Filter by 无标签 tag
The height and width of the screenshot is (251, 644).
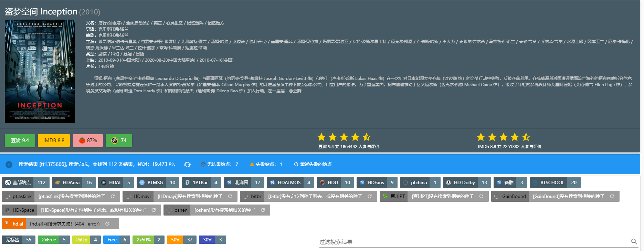[19, 240]
